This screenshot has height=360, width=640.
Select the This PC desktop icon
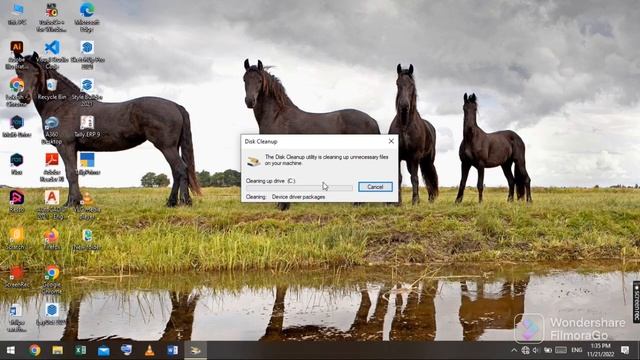point(17,14)
